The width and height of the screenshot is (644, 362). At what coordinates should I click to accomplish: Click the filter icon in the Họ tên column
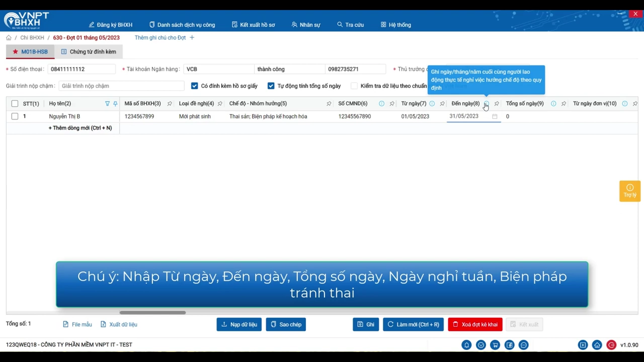[107, 104]
